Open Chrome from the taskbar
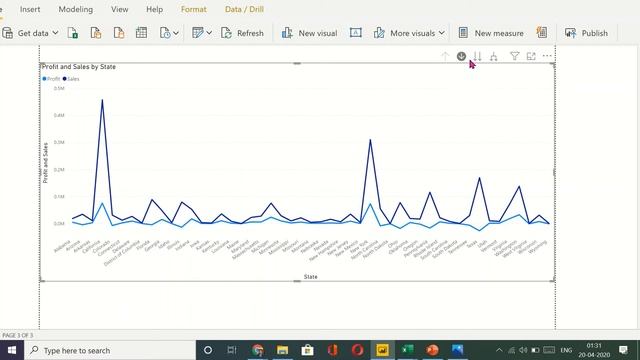 tap(258, 350)
